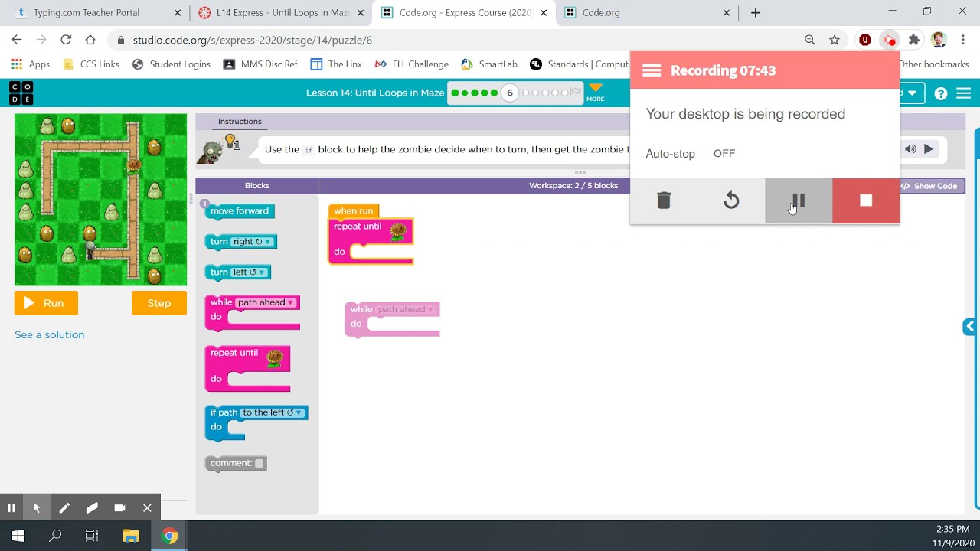Pause the desktop recording
The image size is (980, 551).
[799, 201]
